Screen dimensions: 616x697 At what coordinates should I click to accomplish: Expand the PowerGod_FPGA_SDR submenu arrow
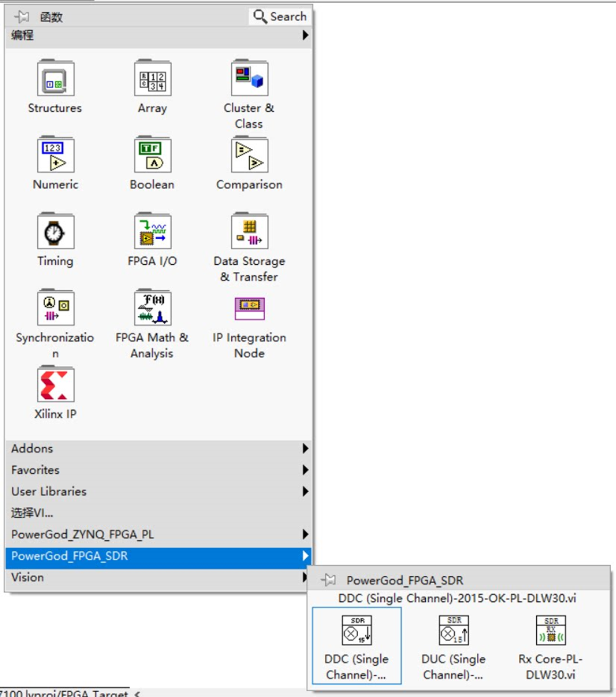(x=305, y=556)
